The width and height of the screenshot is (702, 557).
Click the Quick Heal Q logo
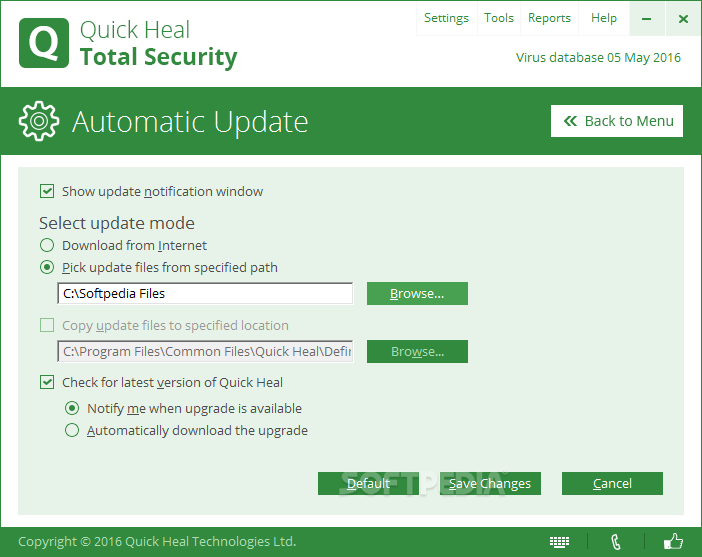click(44, 43)
